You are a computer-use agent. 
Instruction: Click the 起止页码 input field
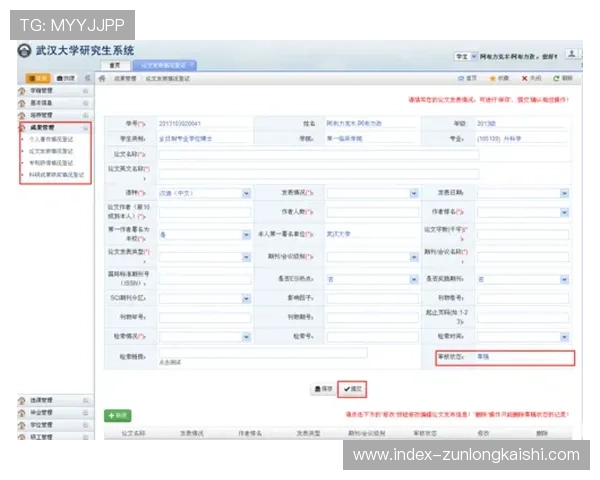(523, 318)
